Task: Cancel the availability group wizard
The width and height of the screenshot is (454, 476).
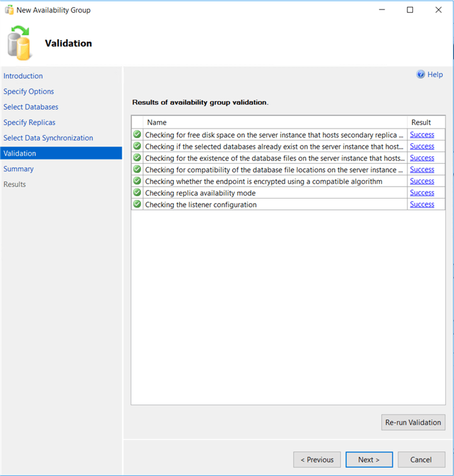Action: [x=421, y=460]
